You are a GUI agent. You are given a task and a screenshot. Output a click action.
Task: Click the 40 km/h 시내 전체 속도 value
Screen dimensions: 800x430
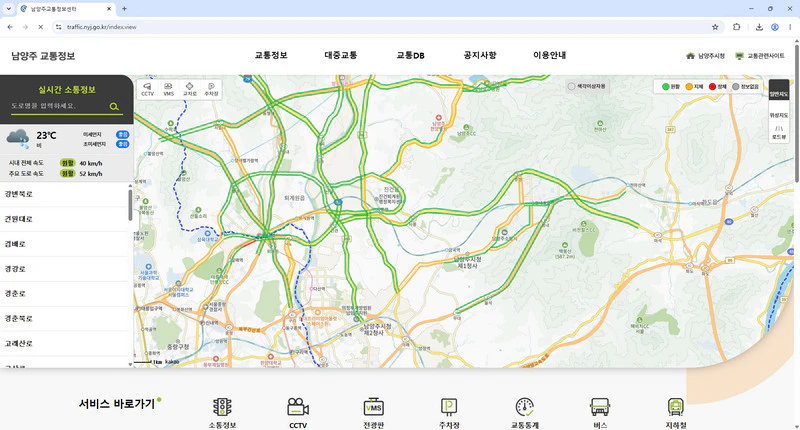tap(91, 163)
